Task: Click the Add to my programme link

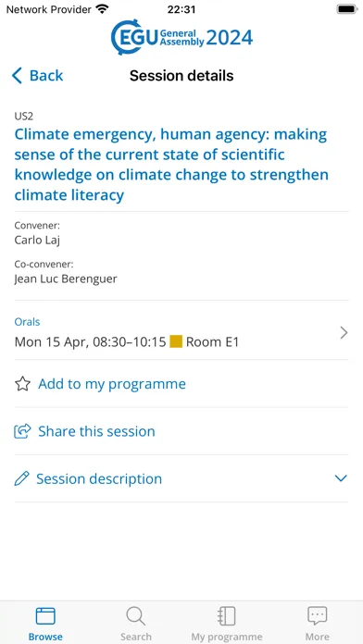Action: (112, 384)
